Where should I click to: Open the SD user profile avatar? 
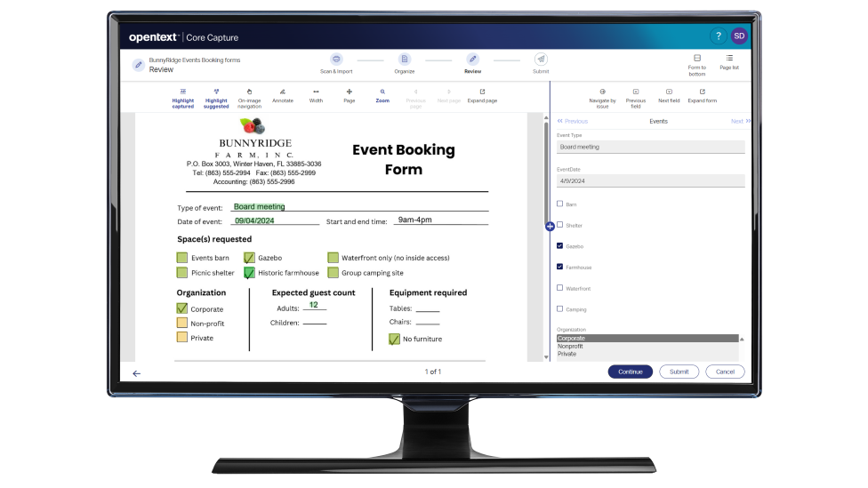(739, 36)
